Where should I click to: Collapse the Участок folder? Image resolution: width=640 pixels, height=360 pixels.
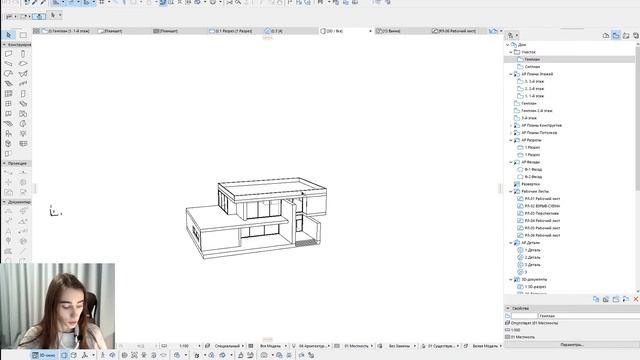(x=511, y=52)
